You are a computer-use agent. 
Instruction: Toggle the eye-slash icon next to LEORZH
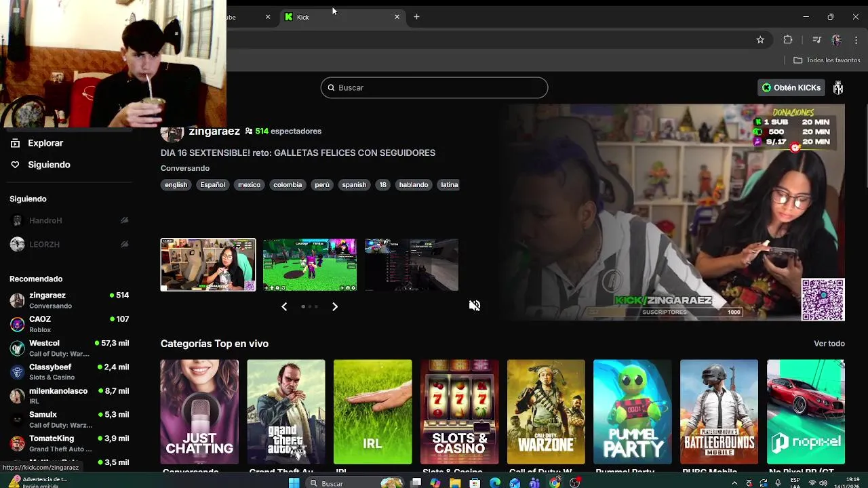(124, 245)
